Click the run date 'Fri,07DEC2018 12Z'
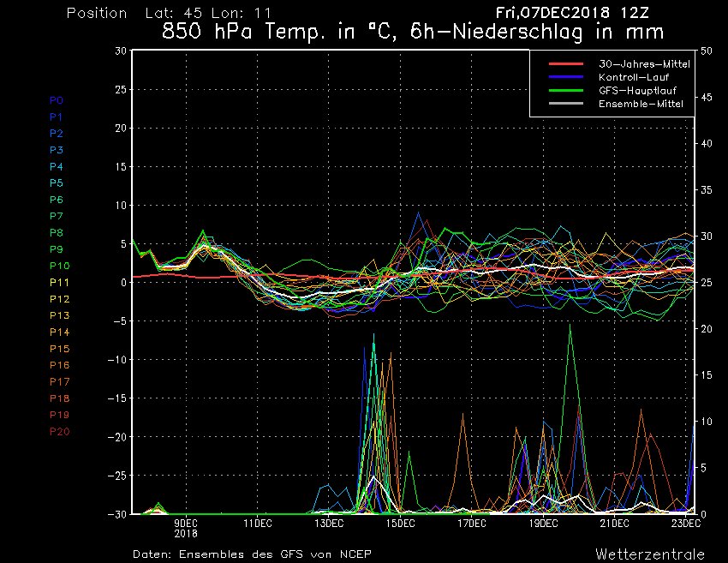Image resolution: width=728 pixels, height=563 pixels. pyautogui.click(x=572, y=13)
